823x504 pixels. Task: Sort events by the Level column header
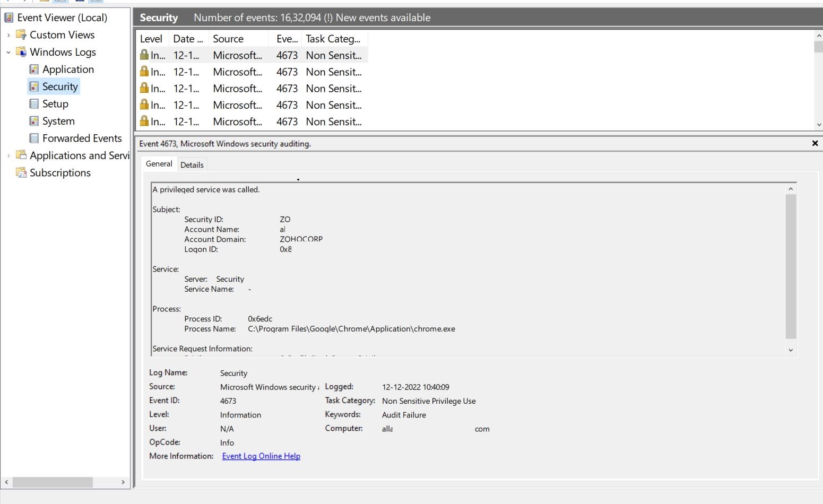point(150,38)
